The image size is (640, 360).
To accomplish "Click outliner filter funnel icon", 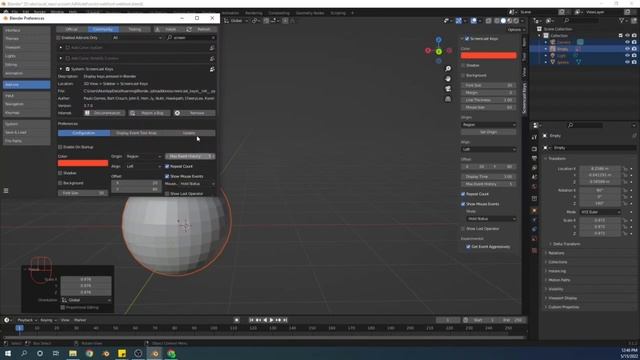I will tap(622, 20).
